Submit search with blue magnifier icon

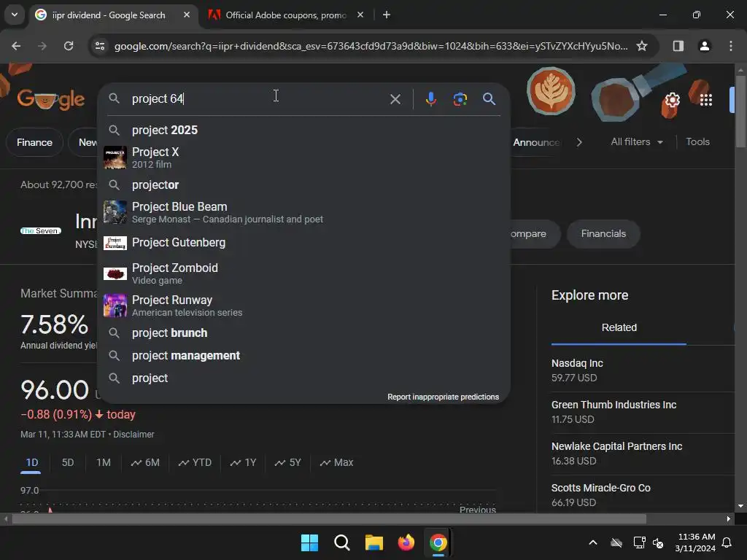pyautogui.click(x=489, y=99)
